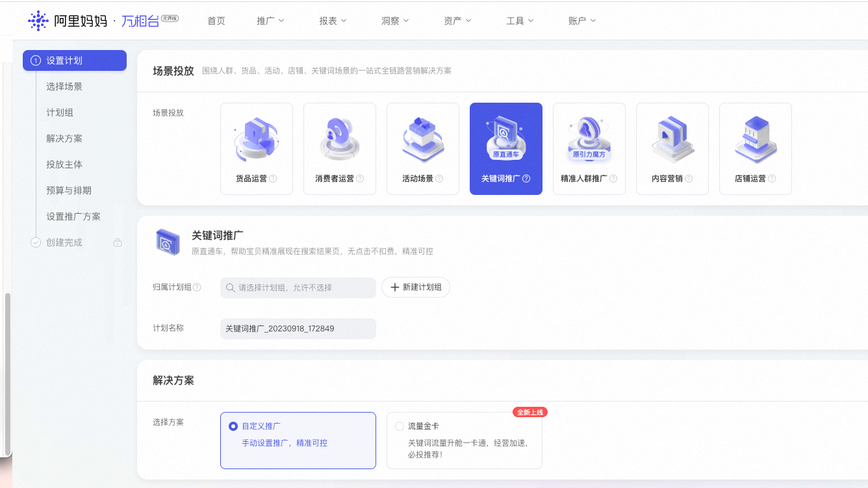Select the 店铺运营 scene card

[756, 149]
